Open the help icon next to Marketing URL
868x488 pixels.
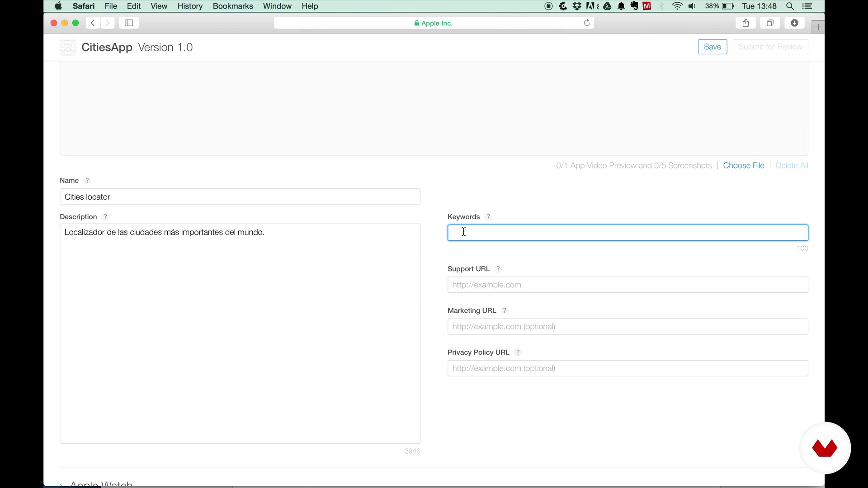click(505, 311)
